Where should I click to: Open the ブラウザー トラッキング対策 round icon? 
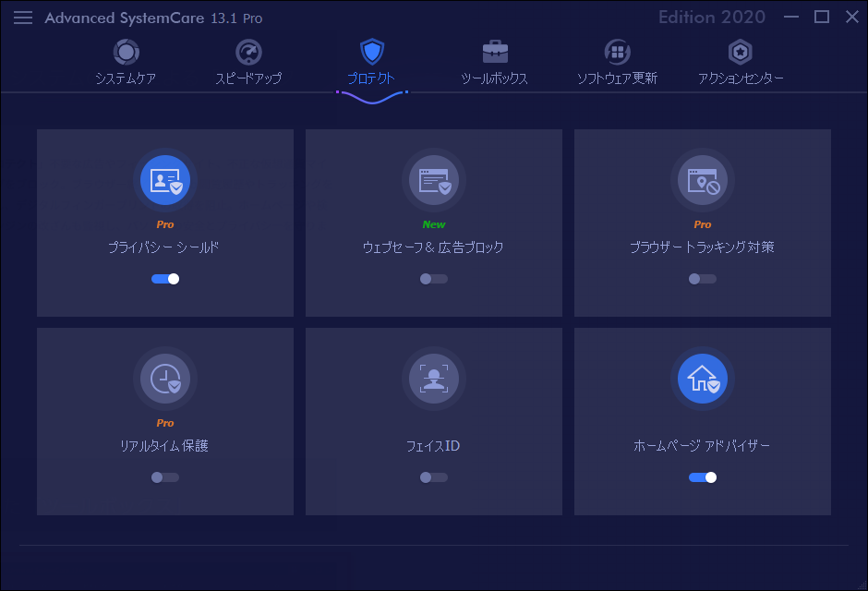click(x=703, y=180)
